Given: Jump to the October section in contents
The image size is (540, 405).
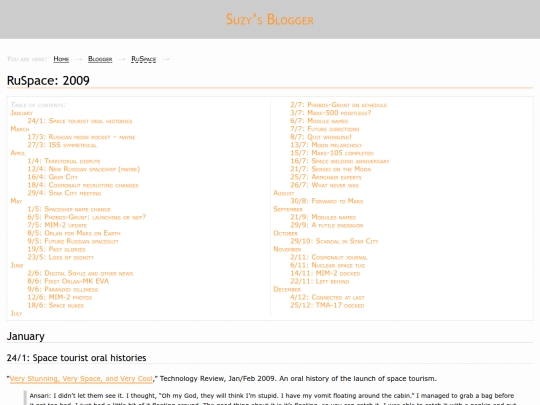Looking at the screenshot, I should tap(285, 233).
